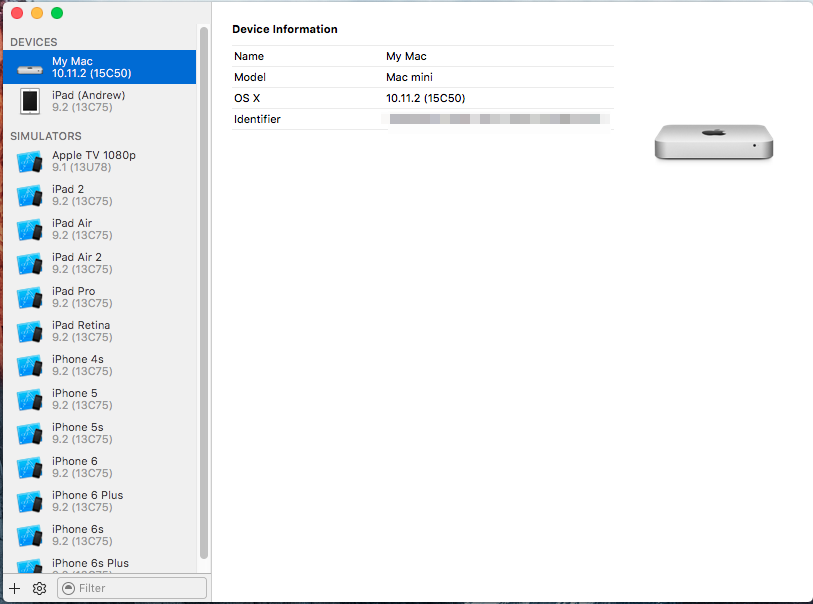Click the Device Information heading
This screenshot has width=813, height=604.
pos(285,29)
